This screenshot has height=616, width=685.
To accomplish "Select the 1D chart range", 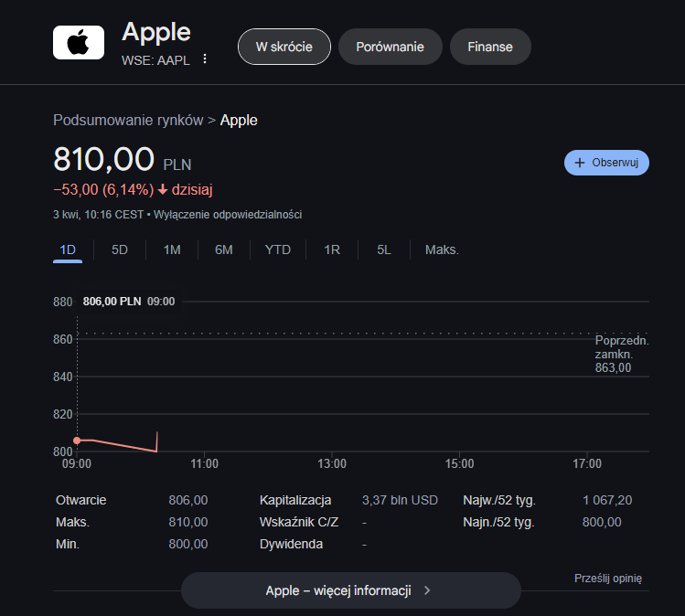I will [68, 250].
